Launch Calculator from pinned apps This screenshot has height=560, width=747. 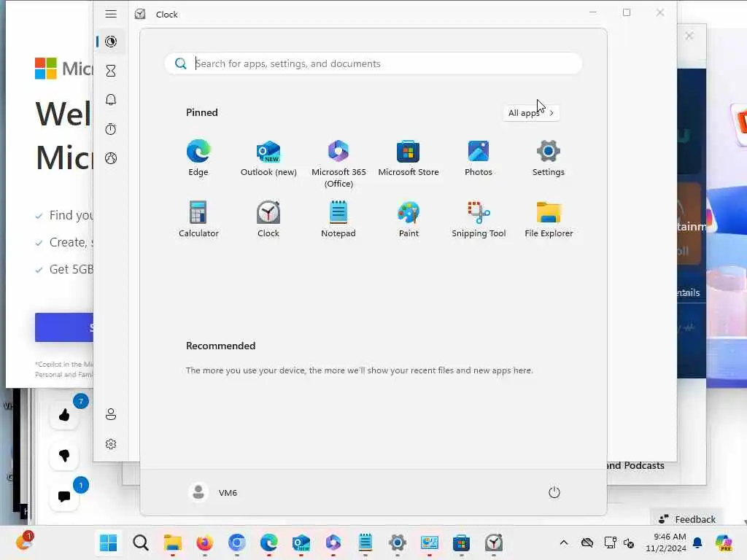[x=198, y=219]
